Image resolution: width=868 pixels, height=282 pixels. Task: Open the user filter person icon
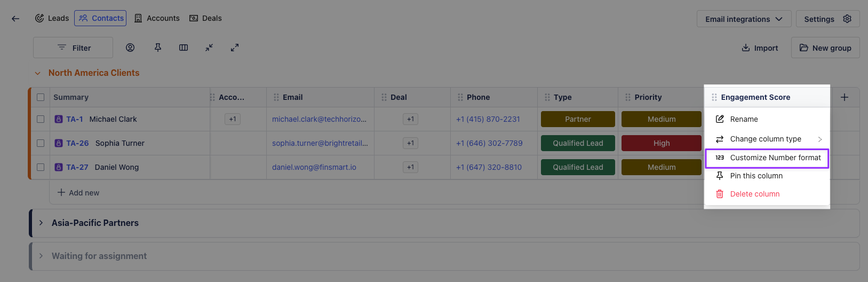click(x=130, y=48)
